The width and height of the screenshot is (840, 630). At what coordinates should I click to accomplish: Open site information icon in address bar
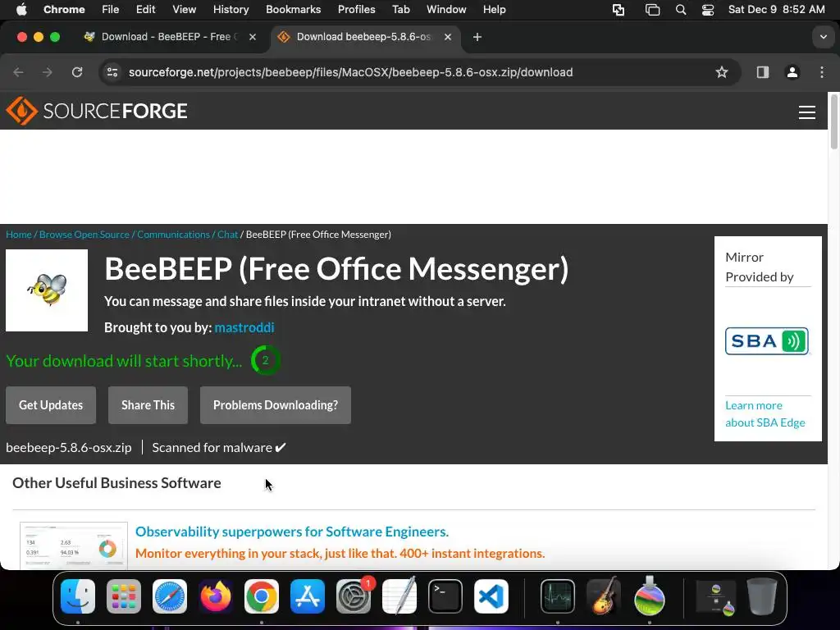(x=112, y=72)
